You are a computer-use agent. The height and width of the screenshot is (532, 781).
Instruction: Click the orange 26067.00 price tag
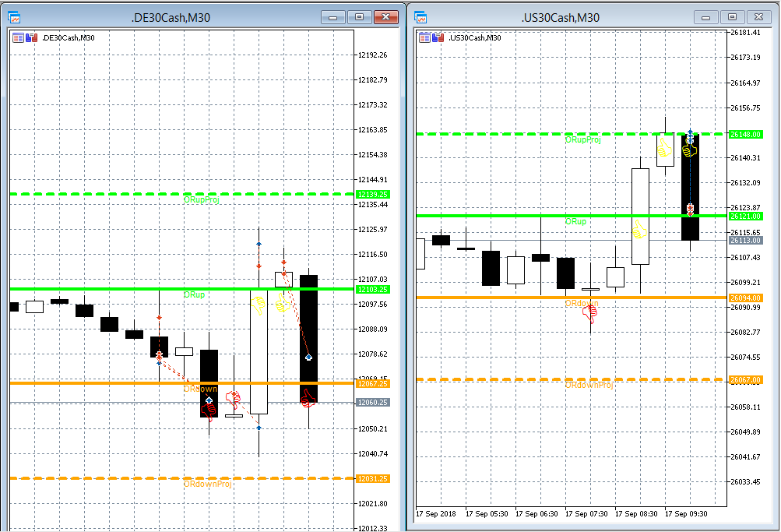pyautogui.click(x=746, y=380)
